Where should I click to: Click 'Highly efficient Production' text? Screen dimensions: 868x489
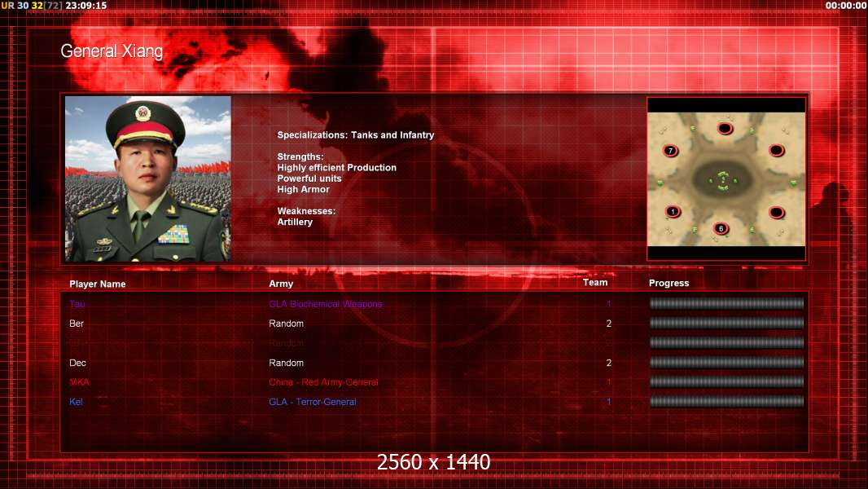(336, 167)
